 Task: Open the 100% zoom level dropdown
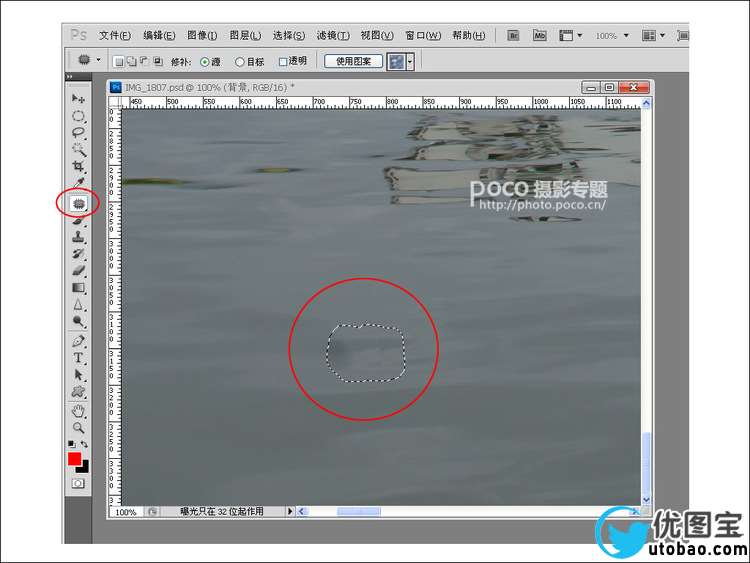click(626, 36)
